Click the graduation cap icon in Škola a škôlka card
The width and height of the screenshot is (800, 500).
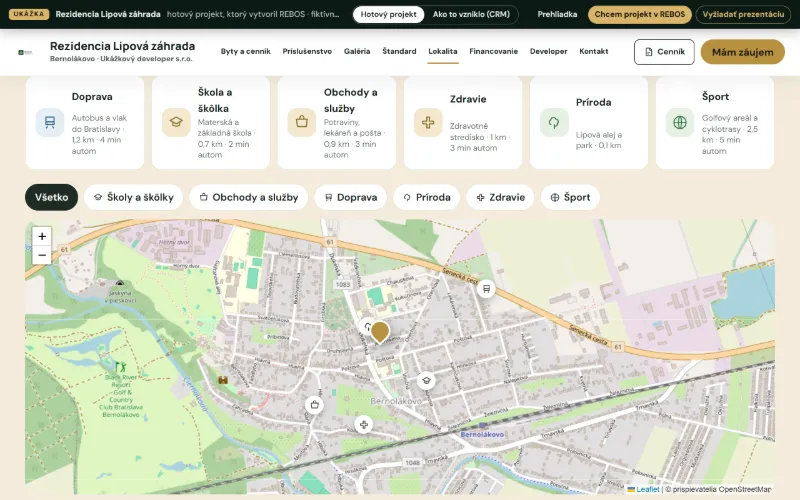pyautogui.click(x=176, y=122)
